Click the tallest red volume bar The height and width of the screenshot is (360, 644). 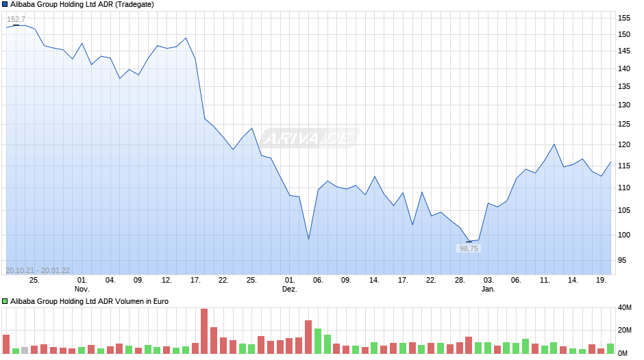(x=204, y=331)
